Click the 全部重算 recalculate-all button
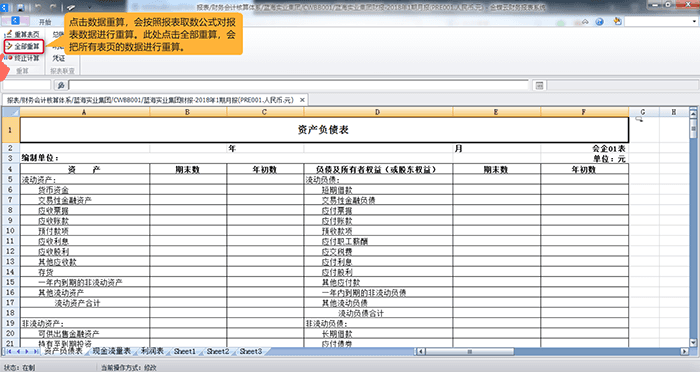This screenshot has width=700, height=372. coord(24,46)
